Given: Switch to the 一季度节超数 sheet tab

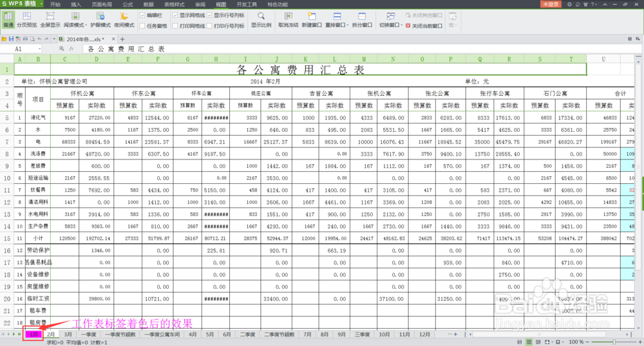Looking at the screenshot, I should 120,334.
